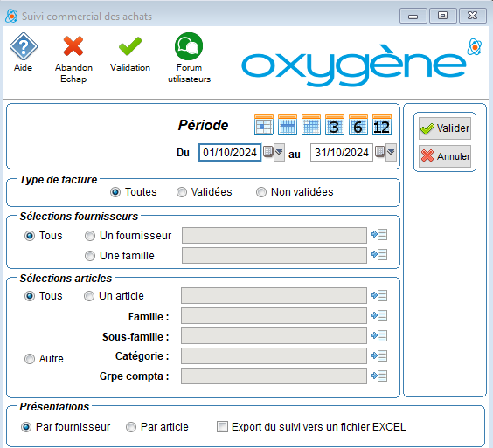Click the Abandon Echap red cross icon
This screenshot has width=493, height=448.
73,46
